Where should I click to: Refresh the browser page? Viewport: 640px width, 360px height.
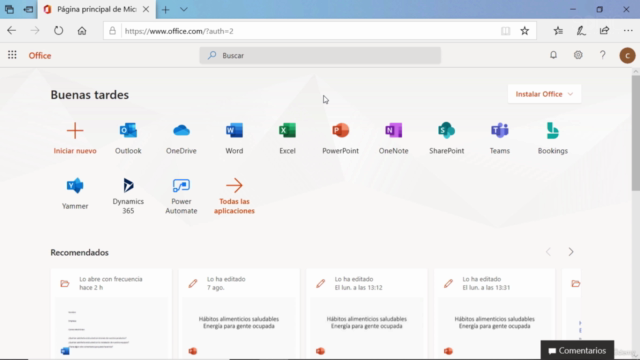click(58, 31)
